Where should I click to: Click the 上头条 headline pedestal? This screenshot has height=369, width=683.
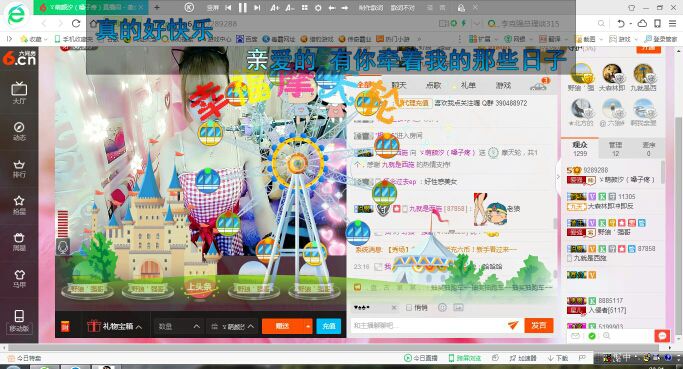tap(199, 288)
